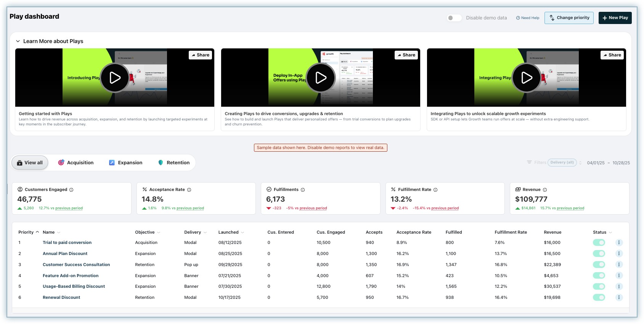Collapse the Learn More about Plays section
This screenshot has height=324, width=644.
tap(18, 41)
